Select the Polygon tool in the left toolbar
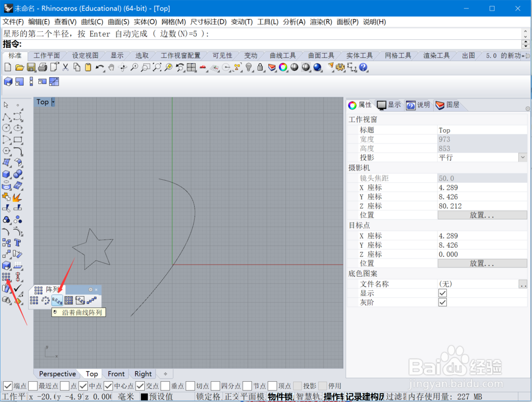 [x=6, y=152]
